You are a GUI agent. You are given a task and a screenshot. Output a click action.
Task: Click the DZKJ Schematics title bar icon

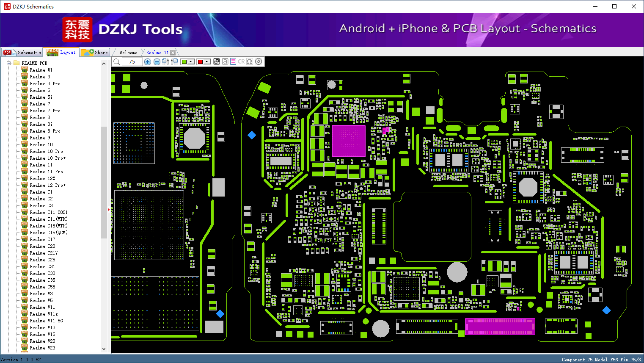tap(7, 6)
